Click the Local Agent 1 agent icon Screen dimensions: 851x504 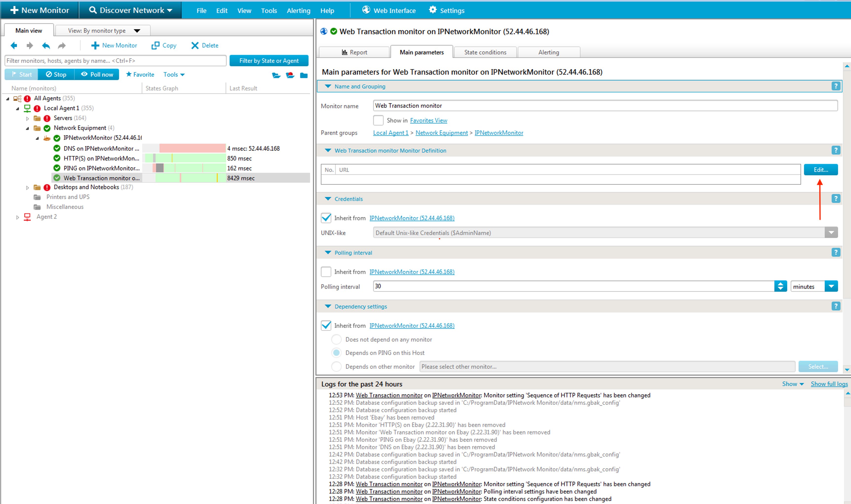(x=27, y=108)
